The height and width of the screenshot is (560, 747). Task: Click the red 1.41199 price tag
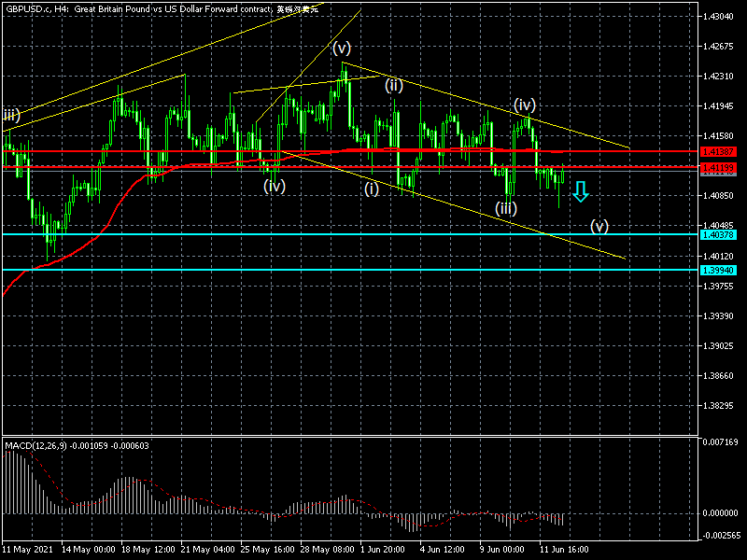pyautogui.click(x=720, y=167)
